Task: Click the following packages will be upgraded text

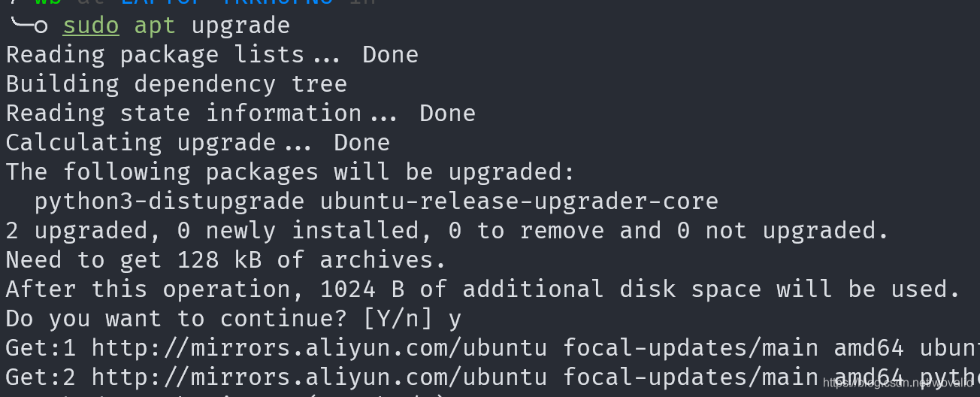Action: click(x=290, y=172)
